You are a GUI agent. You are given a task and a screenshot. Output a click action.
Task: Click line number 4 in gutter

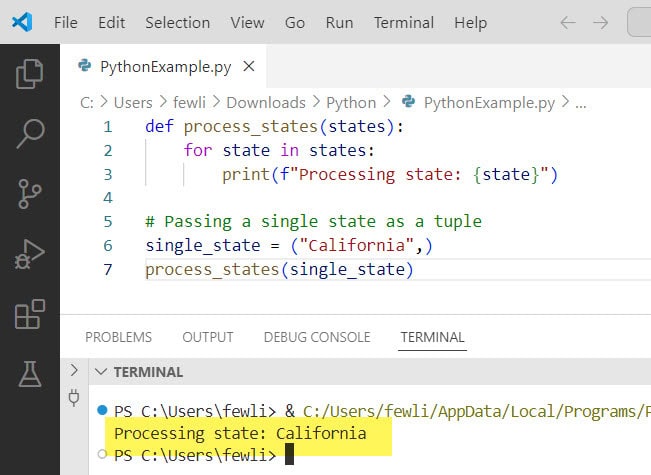click(x=108, y=198)
